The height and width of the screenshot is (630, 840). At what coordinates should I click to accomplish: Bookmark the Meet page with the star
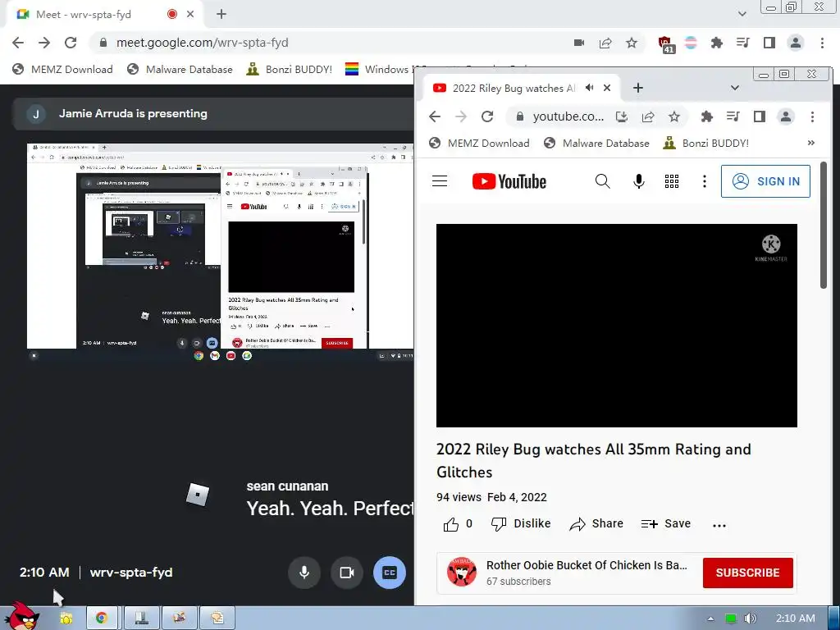tap(632, 43)
